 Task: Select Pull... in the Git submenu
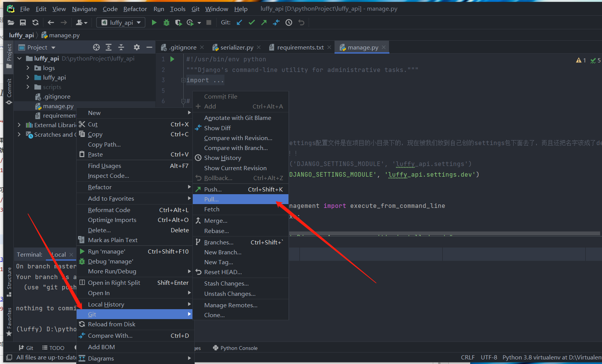[241, 199]
